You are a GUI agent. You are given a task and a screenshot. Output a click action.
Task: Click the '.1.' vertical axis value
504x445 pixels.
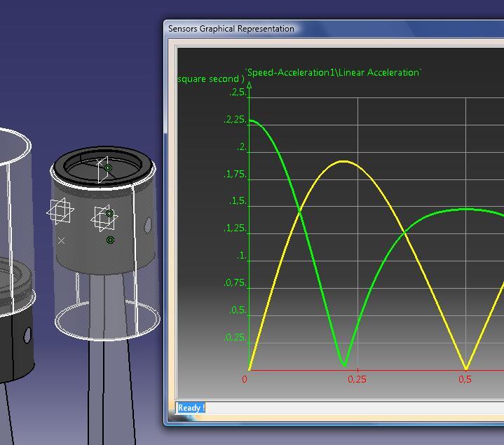coord(242,256)
